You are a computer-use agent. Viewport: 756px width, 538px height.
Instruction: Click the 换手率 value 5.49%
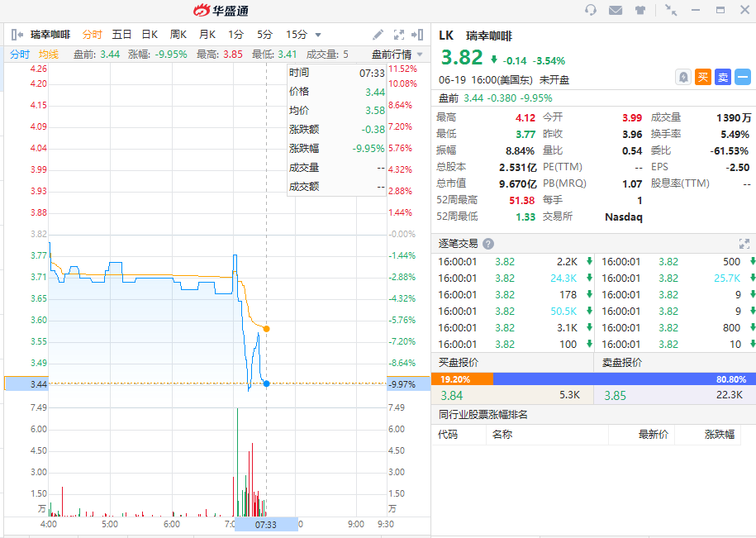click(735, 135)
